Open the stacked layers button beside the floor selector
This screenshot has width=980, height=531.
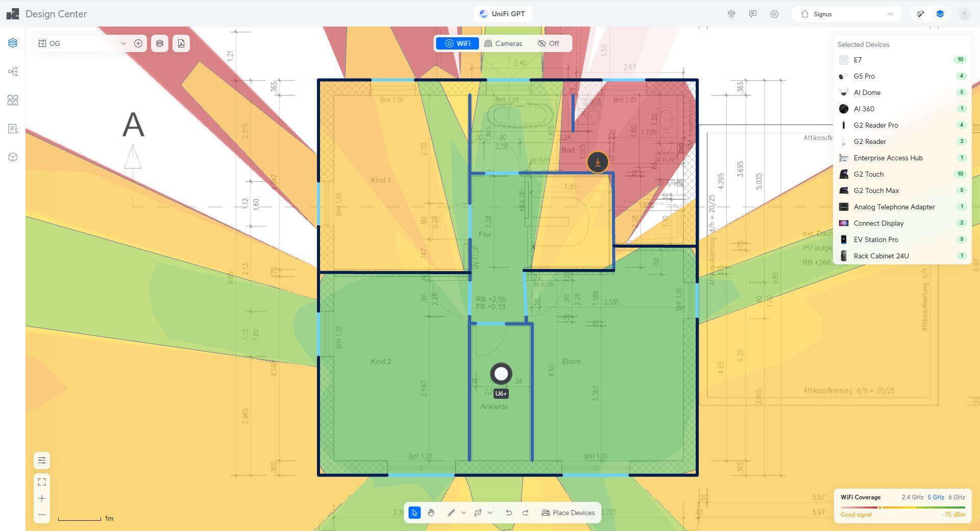160,43
